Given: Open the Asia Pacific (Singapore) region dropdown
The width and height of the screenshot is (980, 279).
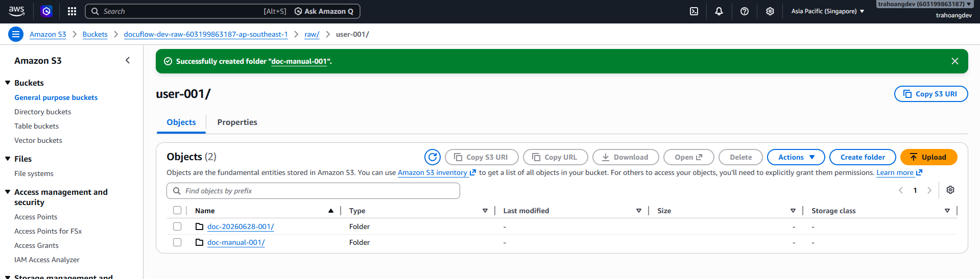Looking at the screenshot, I should pos(828,11).
